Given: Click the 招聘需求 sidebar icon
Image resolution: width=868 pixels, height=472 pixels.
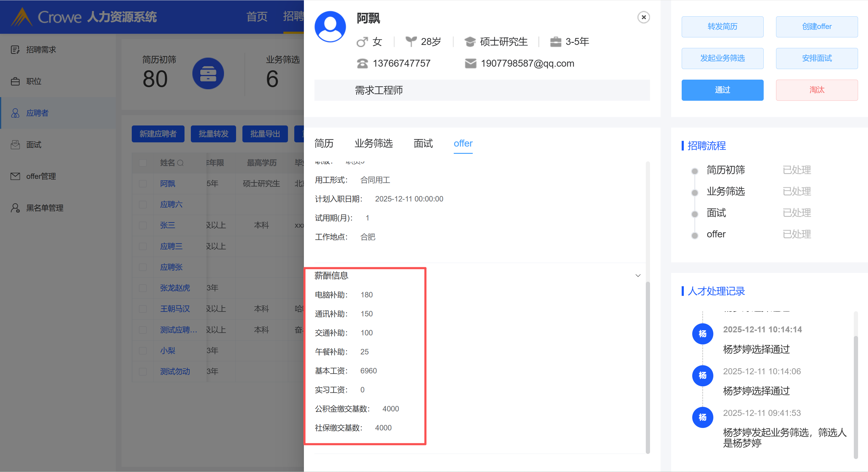Looking at the screenshot, I should click(15, 50).
